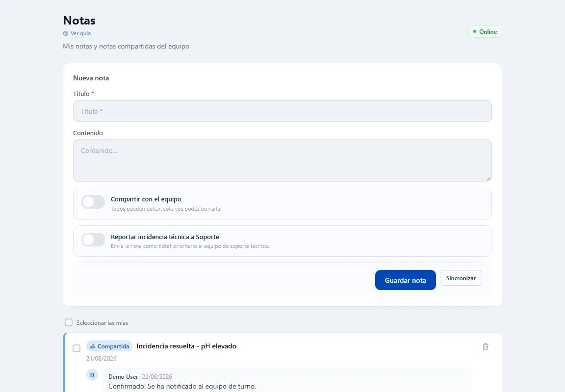Click comment date 22/08/2026

pos(157,377)
